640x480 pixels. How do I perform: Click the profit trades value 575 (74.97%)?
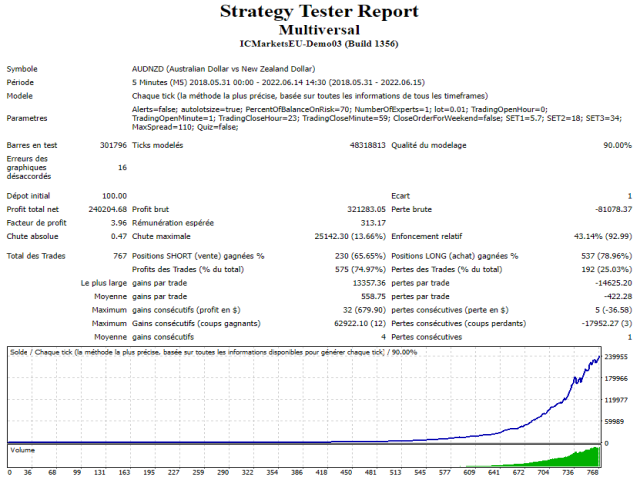pyautogui.click(x=360, y=269)
